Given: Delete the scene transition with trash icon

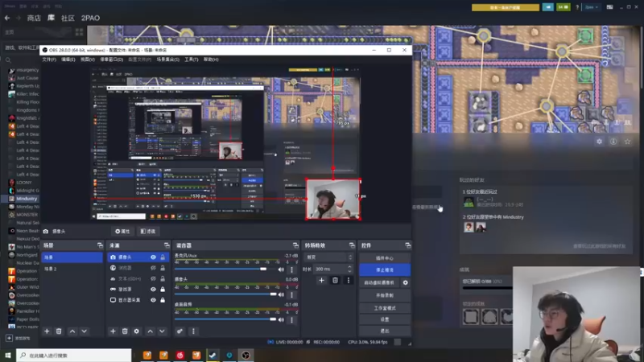Looking at the screenshot, I should 335,280.
